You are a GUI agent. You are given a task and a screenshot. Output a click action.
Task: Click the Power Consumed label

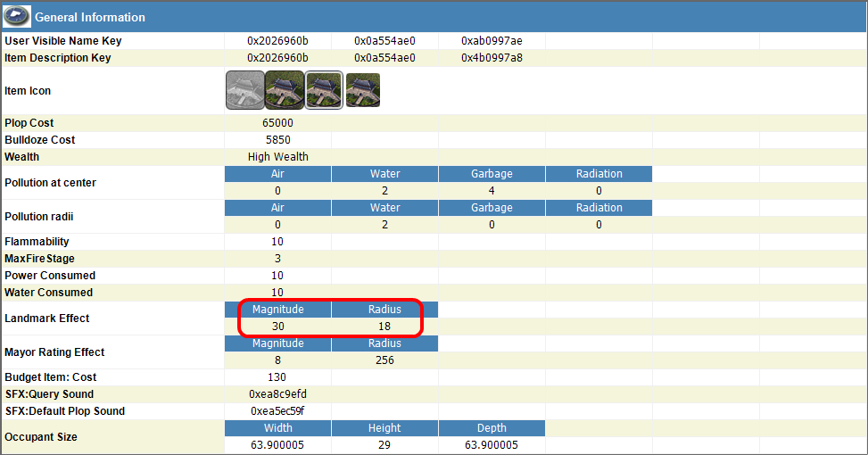pyautogui.click(x=50, y=276)
